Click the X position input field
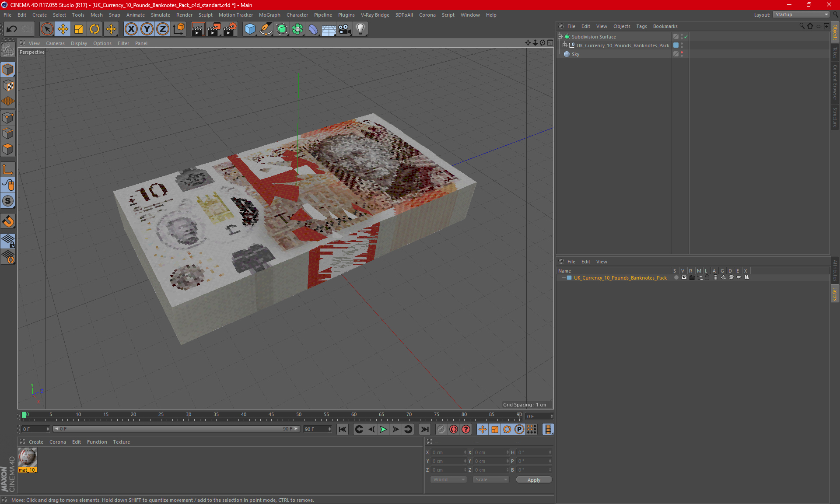The image size is (840, 504). pos(449,452)
